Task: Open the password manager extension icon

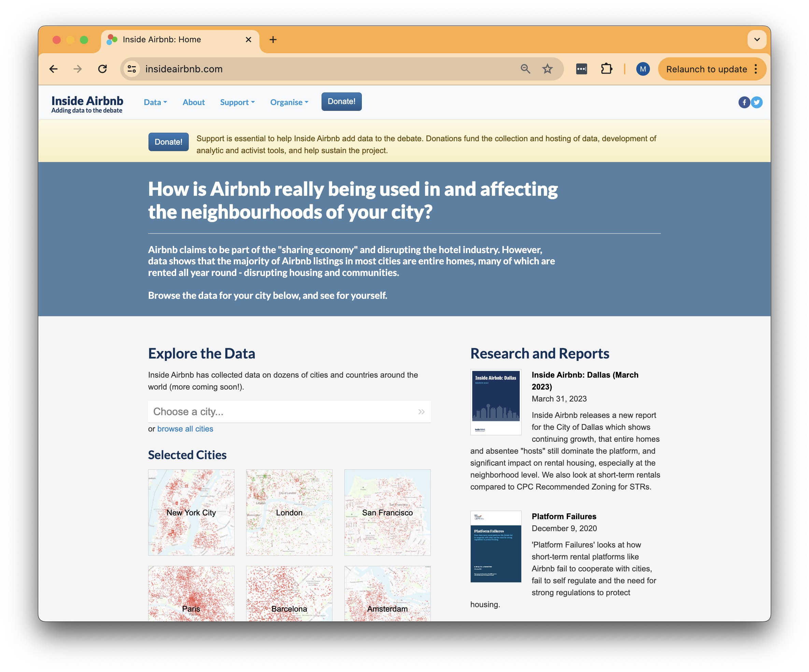Action: 581,69
